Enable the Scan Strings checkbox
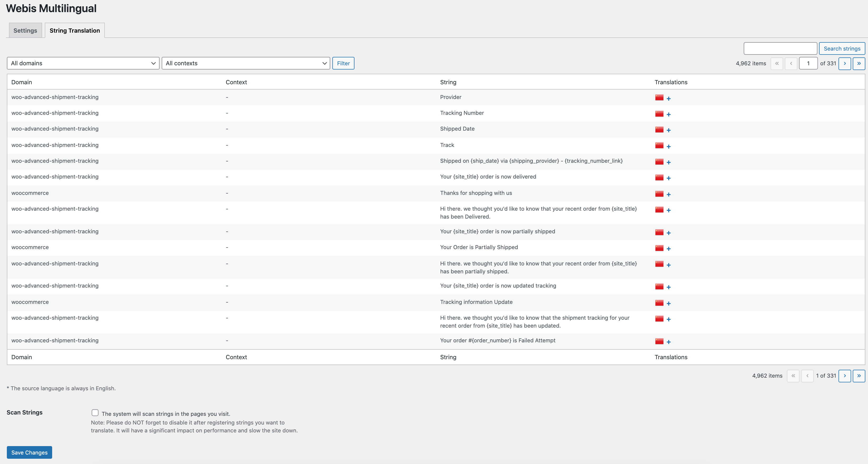 (x=95, y=412)
